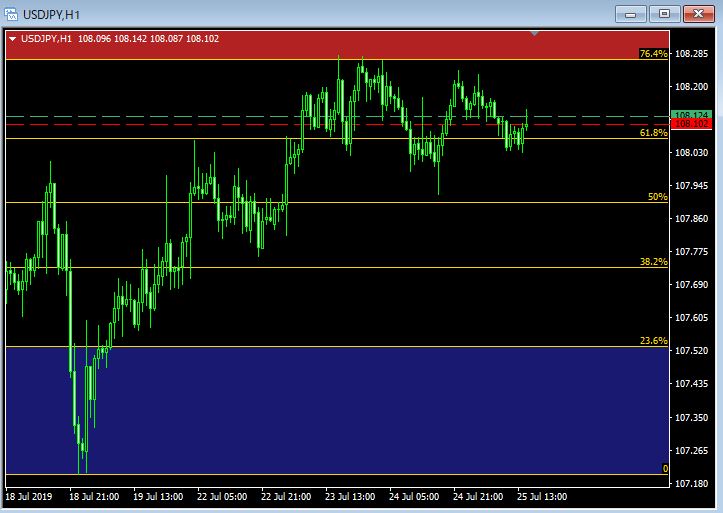Click the 23 Jul 13:00 time axis label
The image size is (723, 513).
[x=350, y=497]
